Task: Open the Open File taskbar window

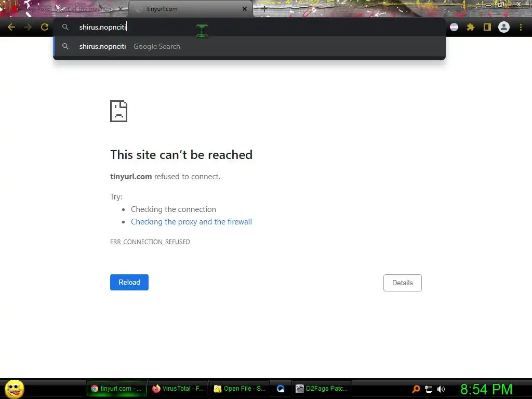Action: click(x=240, y=389)
